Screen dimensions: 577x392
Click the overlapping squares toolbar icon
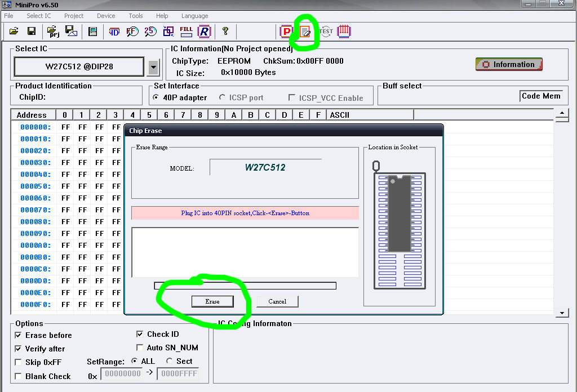(168, 32)
